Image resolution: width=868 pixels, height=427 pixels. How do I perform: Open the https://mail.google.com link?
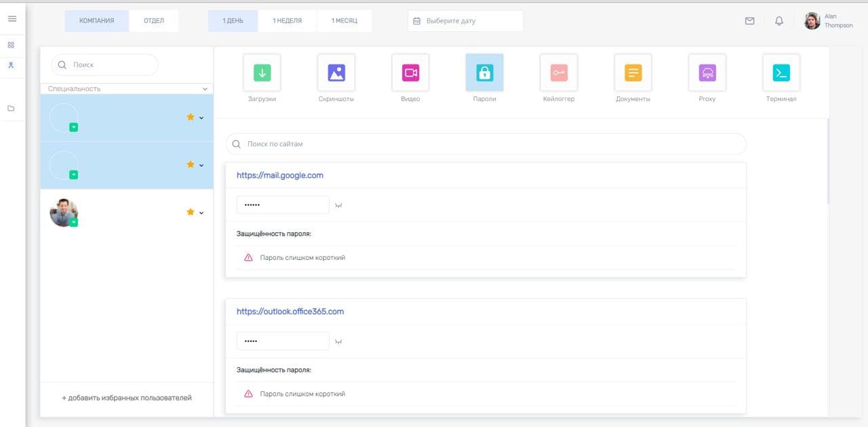point(280,175)
